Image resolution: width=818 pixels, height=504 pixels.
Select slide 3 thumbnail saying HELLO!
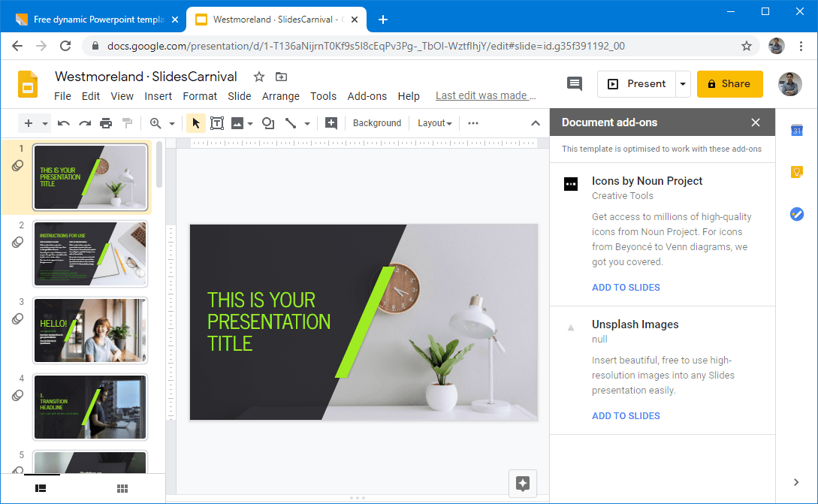coord(90,330)
